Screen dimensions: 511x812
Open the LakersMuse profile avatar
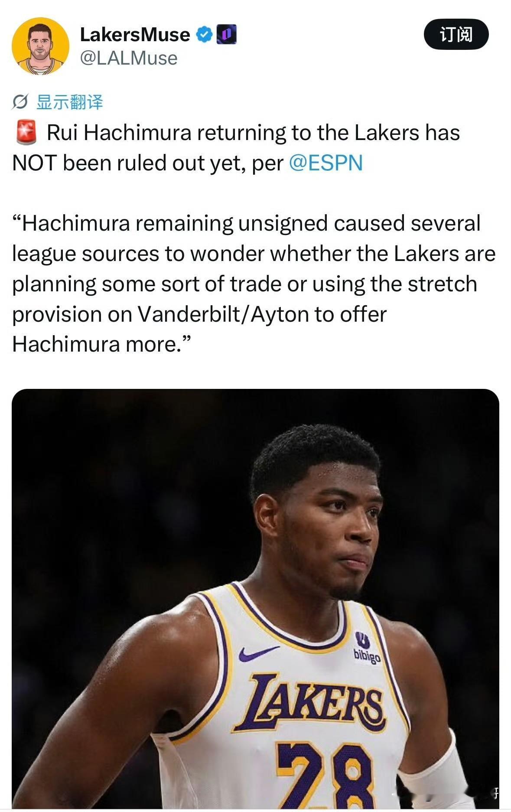coord(40,46)
